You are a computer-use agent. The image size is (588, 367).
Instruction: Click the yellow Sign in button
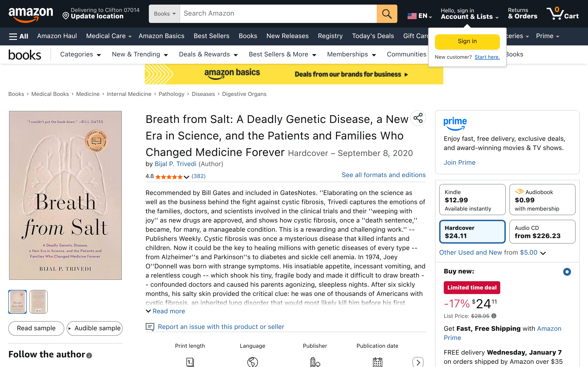(467, 41)
